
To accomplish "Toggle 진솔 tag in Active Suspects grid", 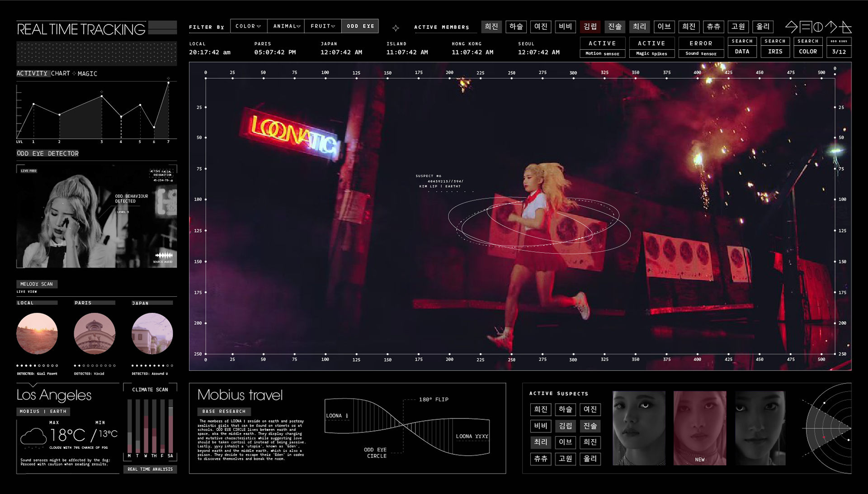I will 590,426.
